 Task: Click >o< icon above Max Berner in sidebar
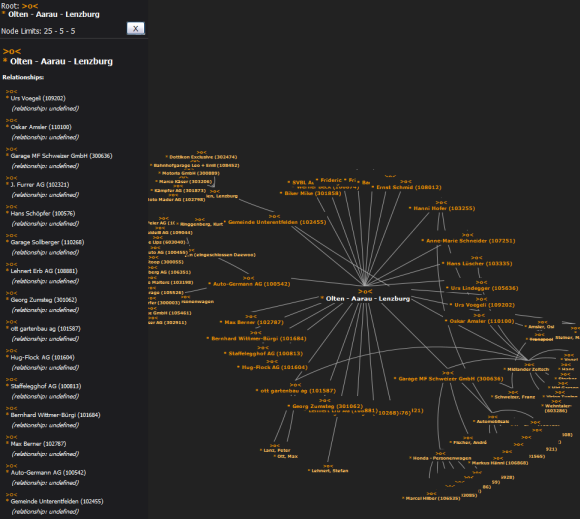pyautogui.click(x=11, y=437)
